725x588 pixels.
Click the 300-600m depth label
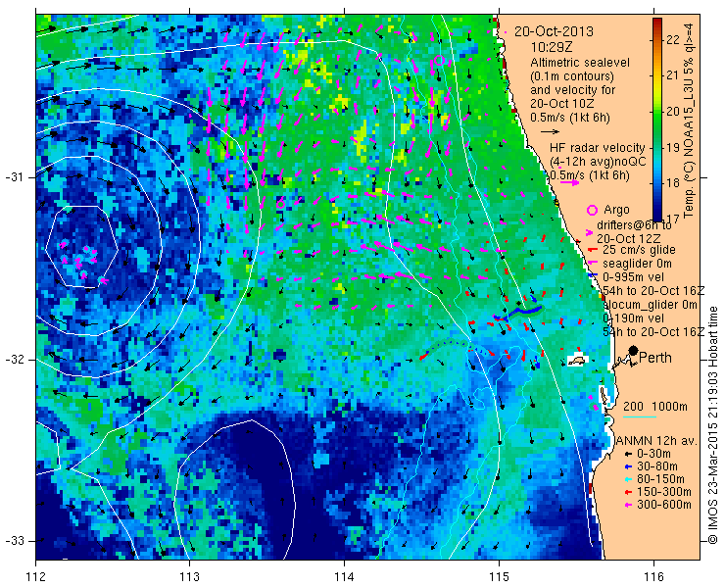[664, 505]
